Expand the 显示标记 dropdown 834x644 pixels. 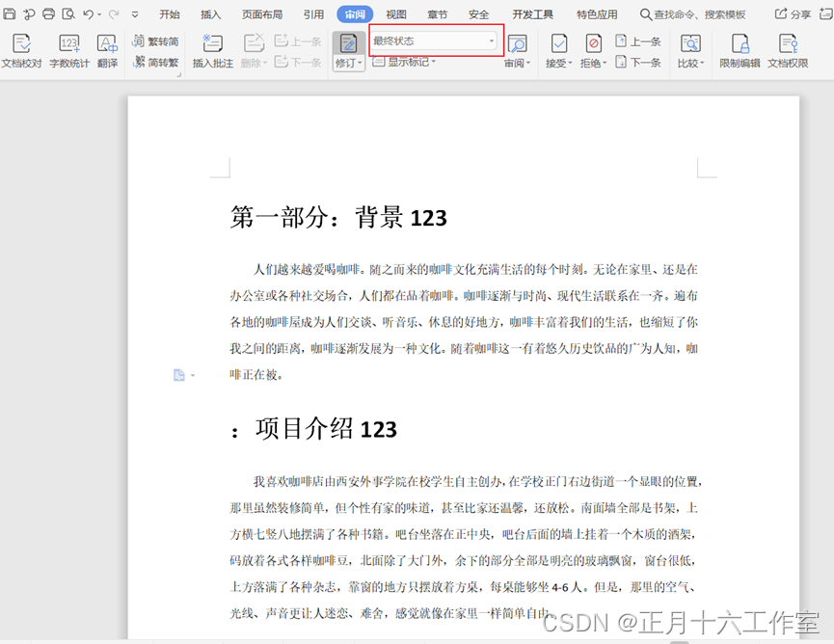click(404, 63)
